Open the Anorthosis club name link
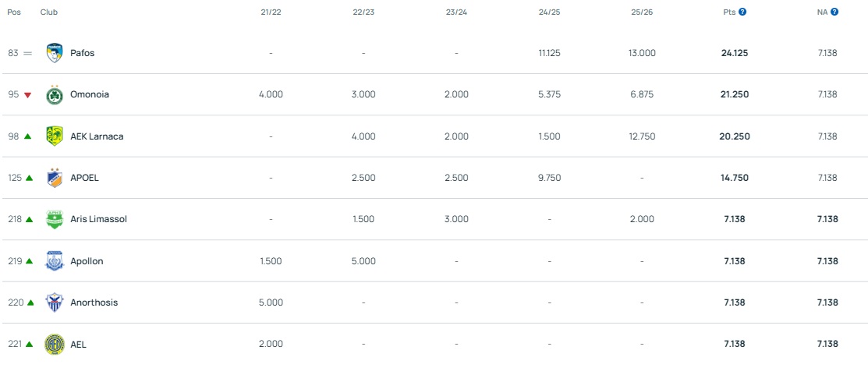 (x=94, y=302)
